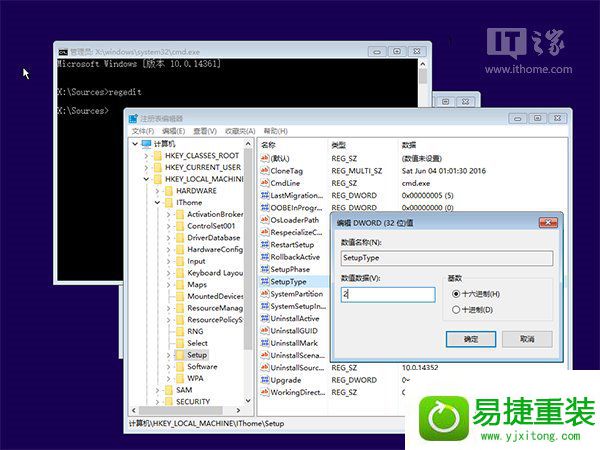Select the SystemPartition value

297,294
